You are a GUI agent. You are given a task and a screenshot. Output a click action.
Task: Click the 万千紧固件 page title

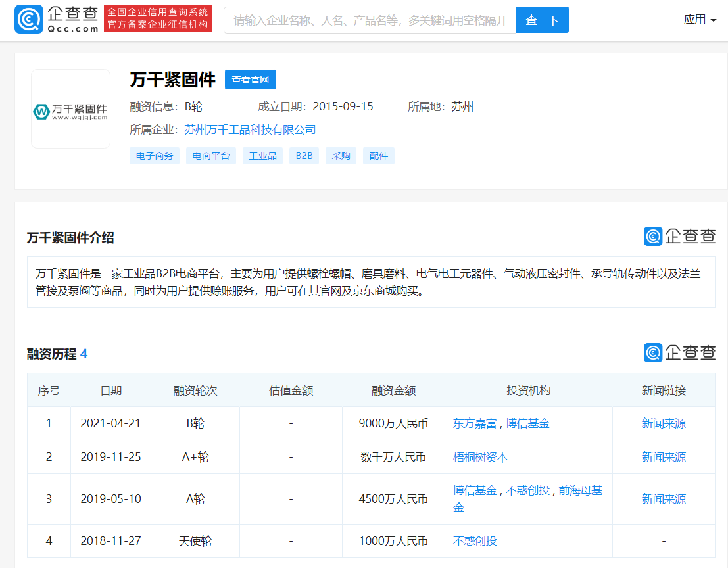tap(173, 80)
